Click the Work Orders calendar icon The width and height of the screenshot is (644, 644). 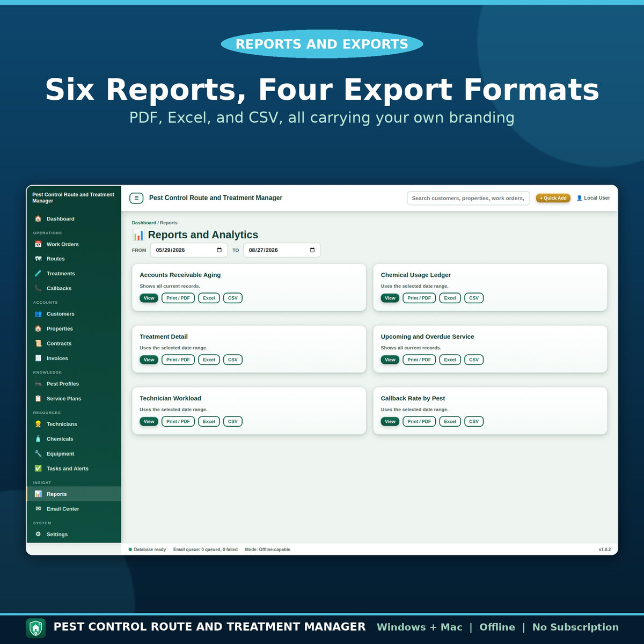pyautogui.click(x=38, y=244)
